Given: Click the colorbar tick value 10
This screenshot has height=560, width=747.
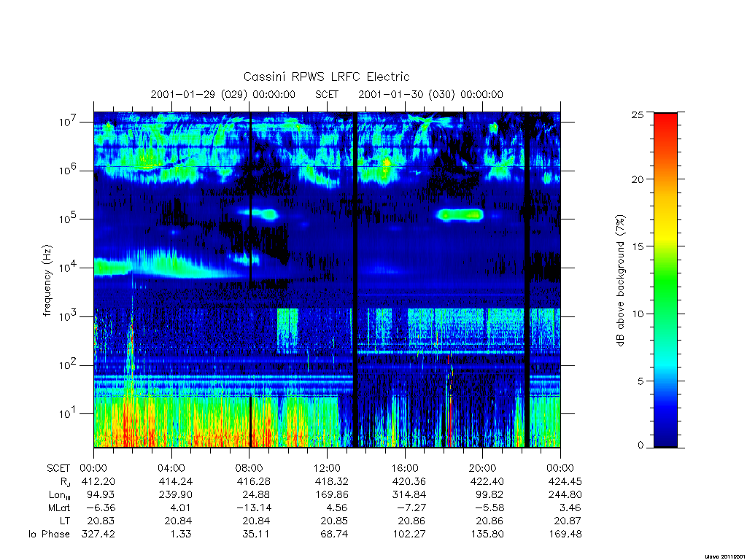Looking at the screenshot, I should [638, 314].
